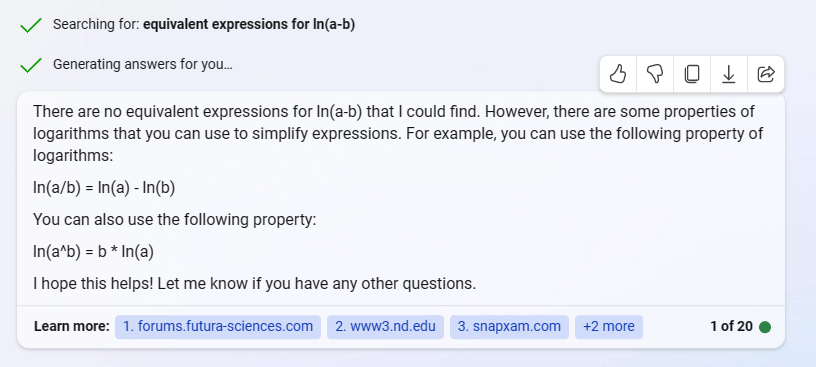Open the forums.futura-sciences.com source link
816x367 pixels.
(x=218, y=327)
